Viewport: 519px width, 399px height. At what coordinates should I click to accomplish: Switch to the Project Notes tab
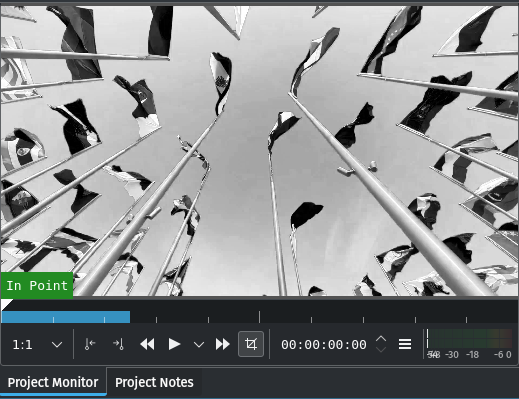(154, 382)
